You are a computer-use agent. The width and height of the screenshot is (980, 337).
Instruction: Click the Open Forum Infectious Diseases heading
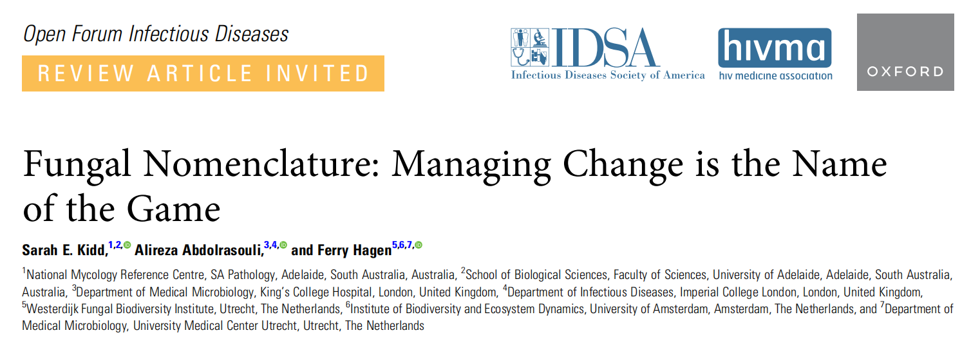pos(156,34)
